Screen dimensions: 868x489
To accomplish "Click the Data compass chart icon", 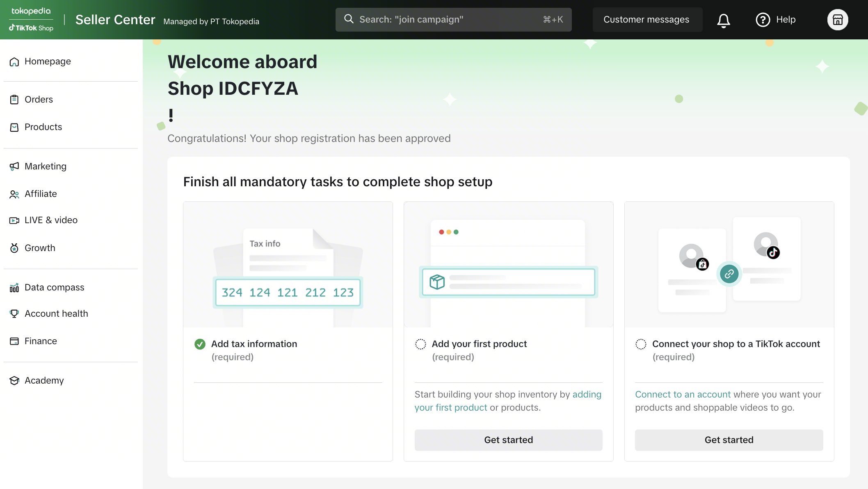I will coord(14,288).
